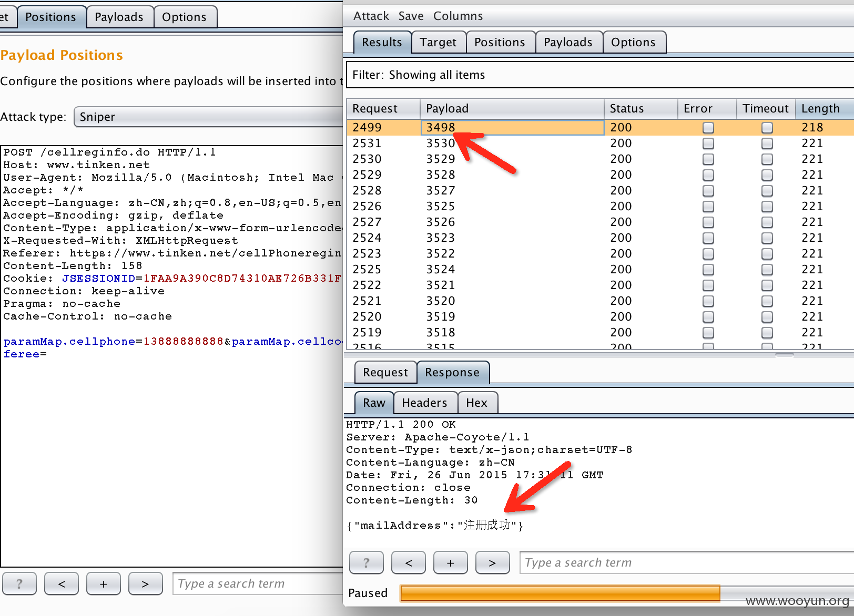This screenshot has width=854, height=616.
Task: Click plus options button in response search
Action: tap(451, 563)
